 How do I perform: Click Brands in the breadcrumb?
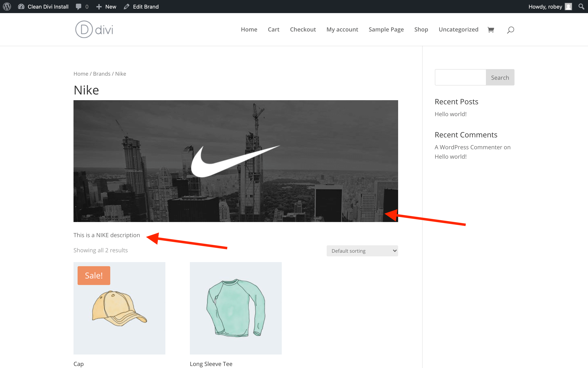pos(102,74)
